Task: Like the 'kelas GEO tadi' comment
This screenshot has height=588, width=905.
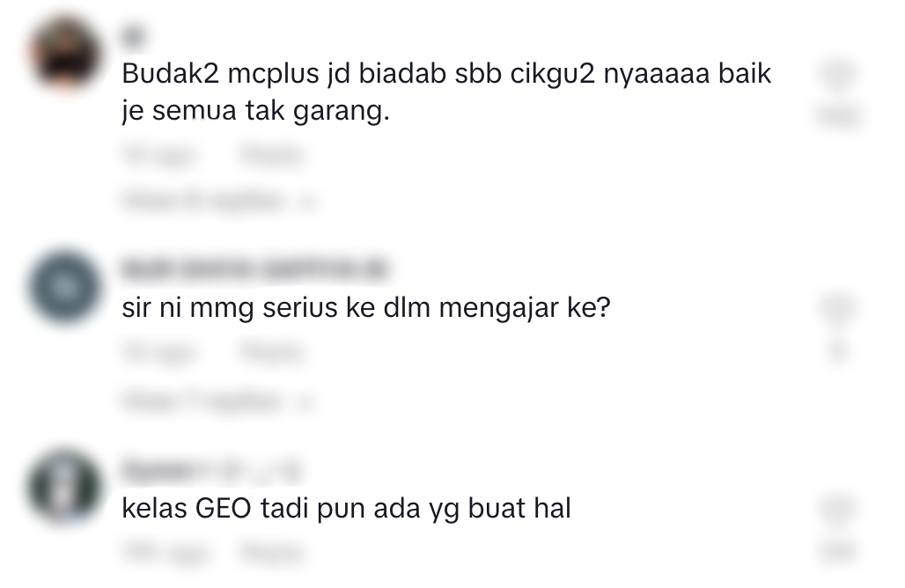Action: (x=838, y=509)
